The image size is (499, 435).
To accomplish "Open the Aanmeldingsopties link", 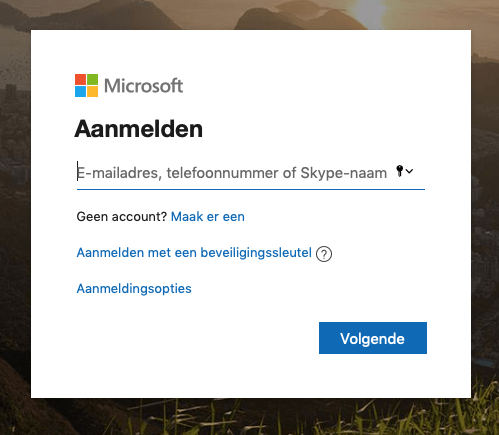I will click(x=134, y=289).
